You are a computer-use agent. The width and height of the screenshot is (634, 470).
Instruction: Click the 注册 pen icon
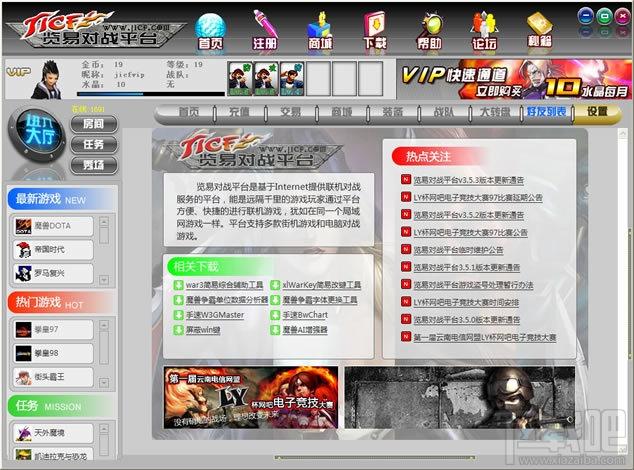pyautogui.click(x=265, y=30)
